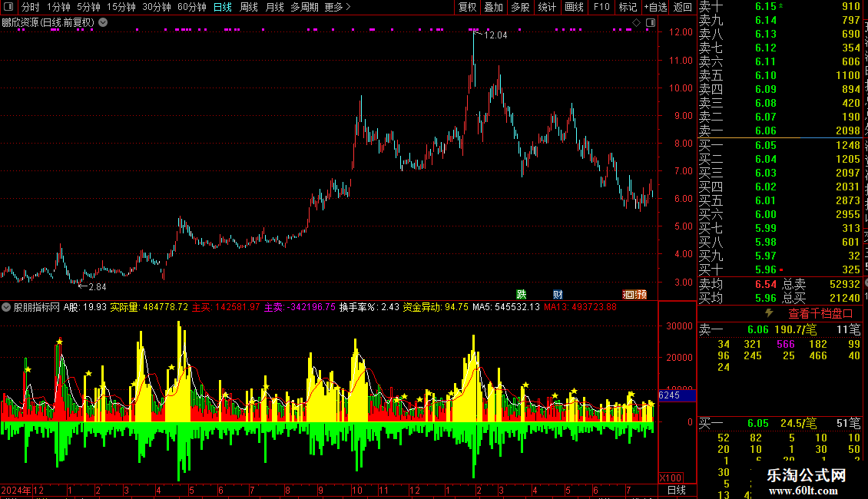Click the 2.84 low price label
Viewport: 868px width, 499px height.
click(98, 286)
